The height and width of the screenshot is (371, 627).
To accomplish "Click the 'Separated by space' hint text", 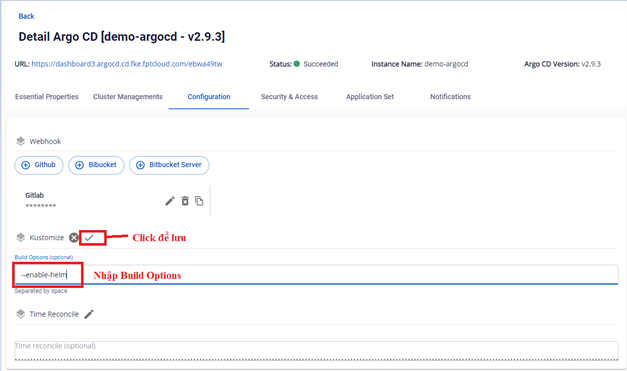I will pos(41,291).
